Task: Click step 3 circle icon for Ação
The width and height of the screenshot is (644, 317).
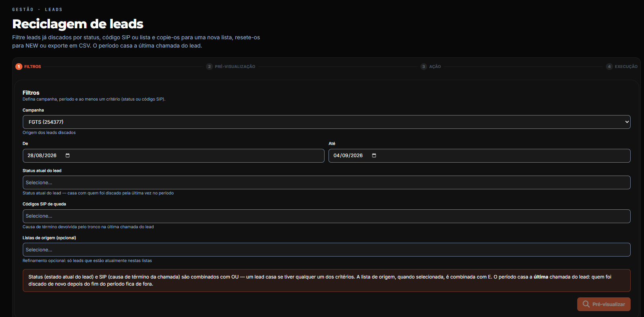Action: click(x=424, y=66)
